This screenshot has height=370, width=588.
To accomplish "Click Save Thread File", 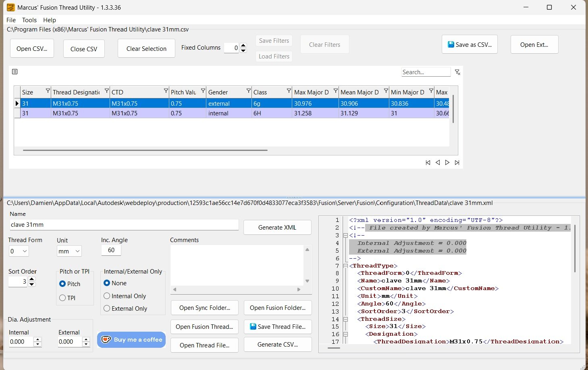I will (278, 326).
